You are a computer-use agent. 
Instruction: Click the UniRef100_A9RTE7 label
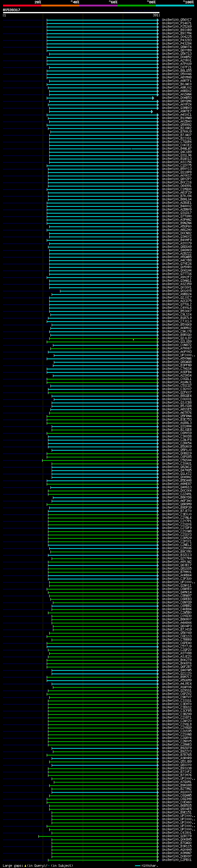[x=177, y=111]
